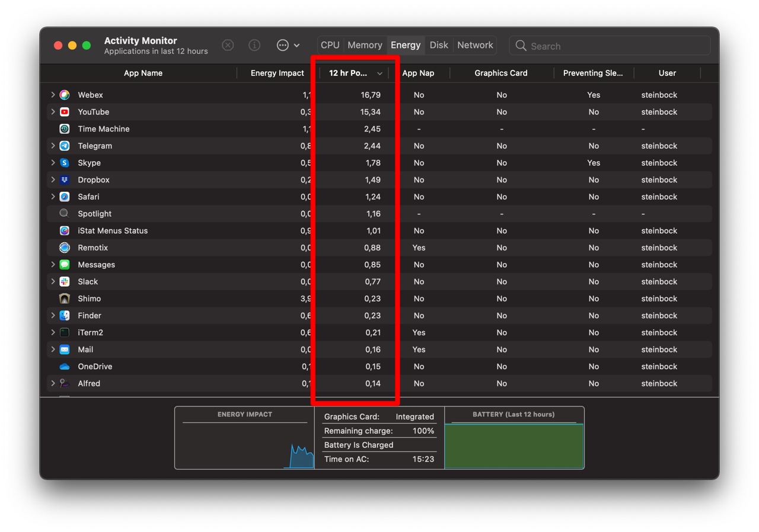Expand the Finder process row
The height and width of the screenshot is (532, 759).
(53, 316)
